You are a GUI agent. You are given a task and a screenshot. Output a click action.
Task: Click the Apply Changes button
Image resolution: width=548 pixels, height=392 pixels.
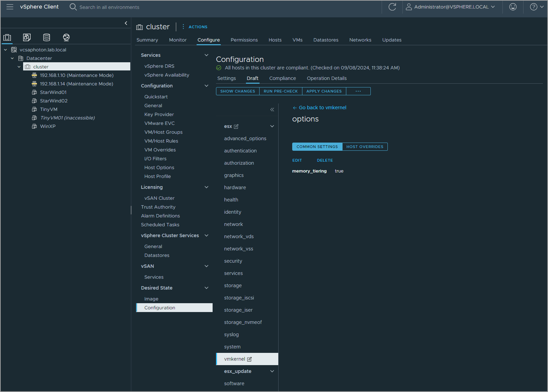(324, 91)
